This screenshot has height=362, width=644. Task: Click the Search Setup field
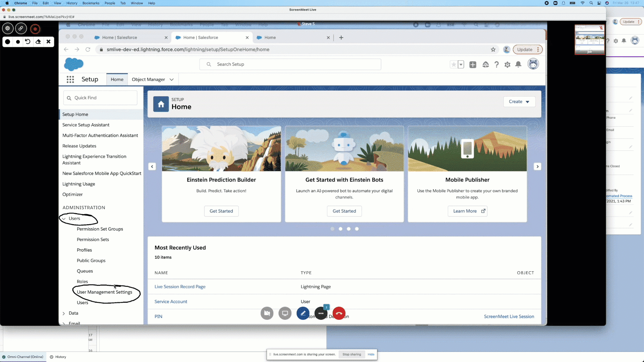click(290, 64)
